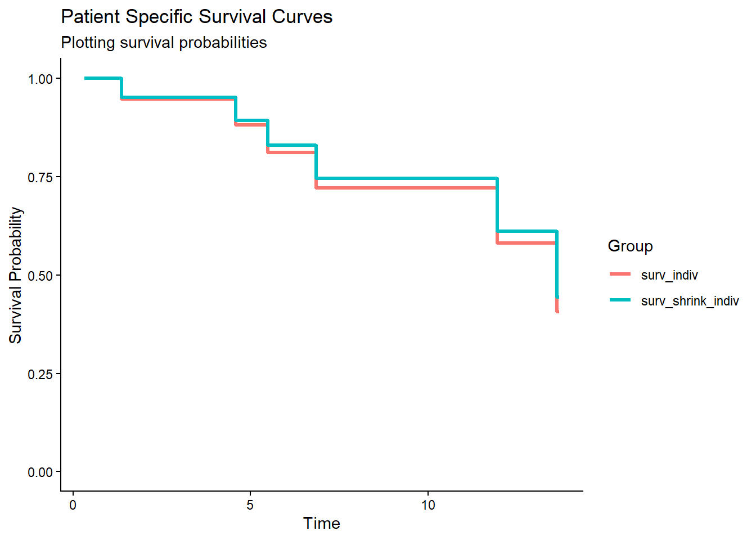
Task: Click the 0.50 y-axis tick label
Action: [x=40, y=276]
